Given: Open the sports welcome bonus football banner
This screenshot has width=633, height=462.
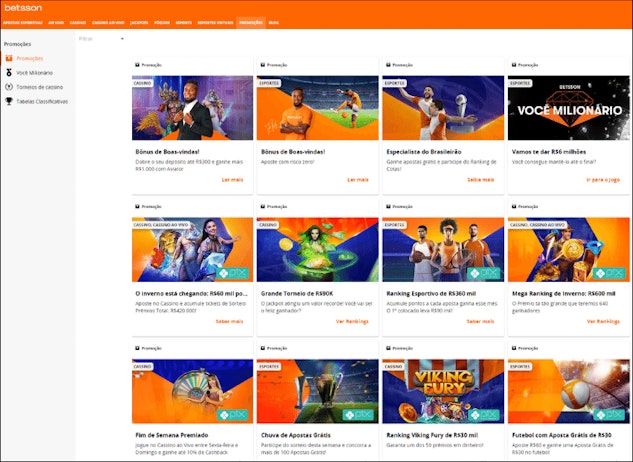Looking at the screenshot, I should pos(318,108).
